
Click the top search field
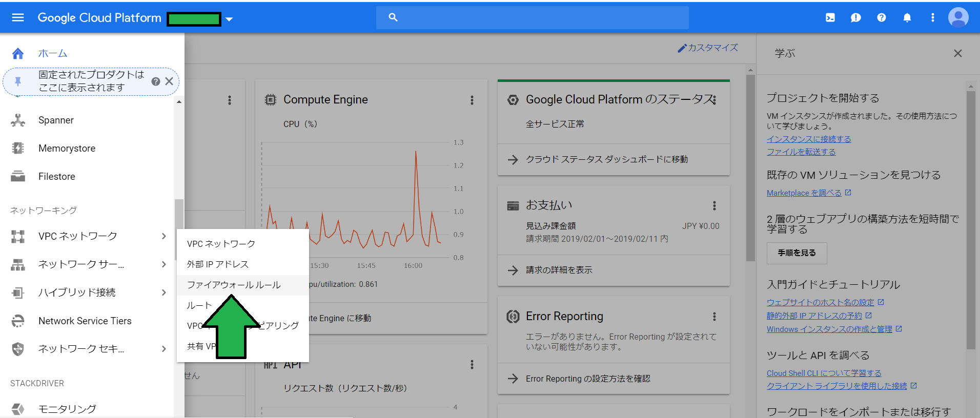(x=533, y=18)
